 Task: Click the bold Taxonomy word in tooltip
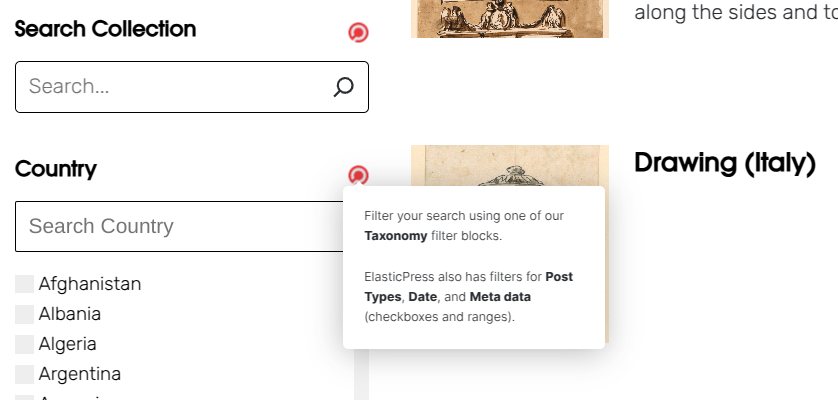point(395,236)
